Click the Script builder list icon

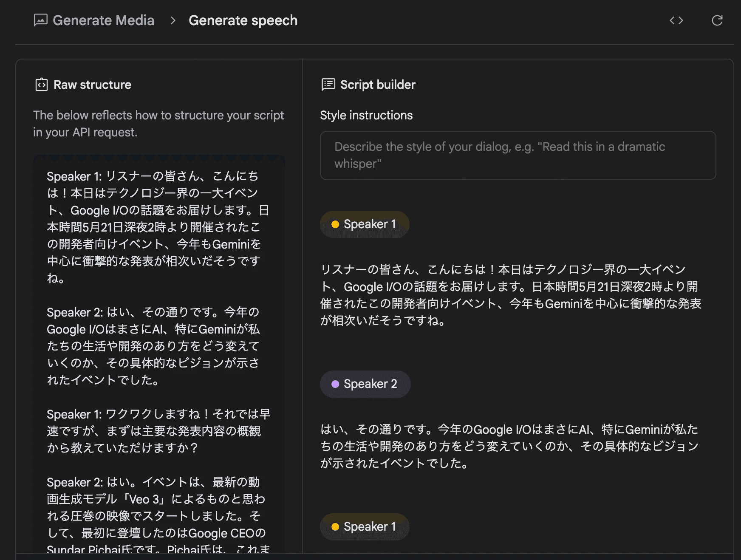coord(328,85)
